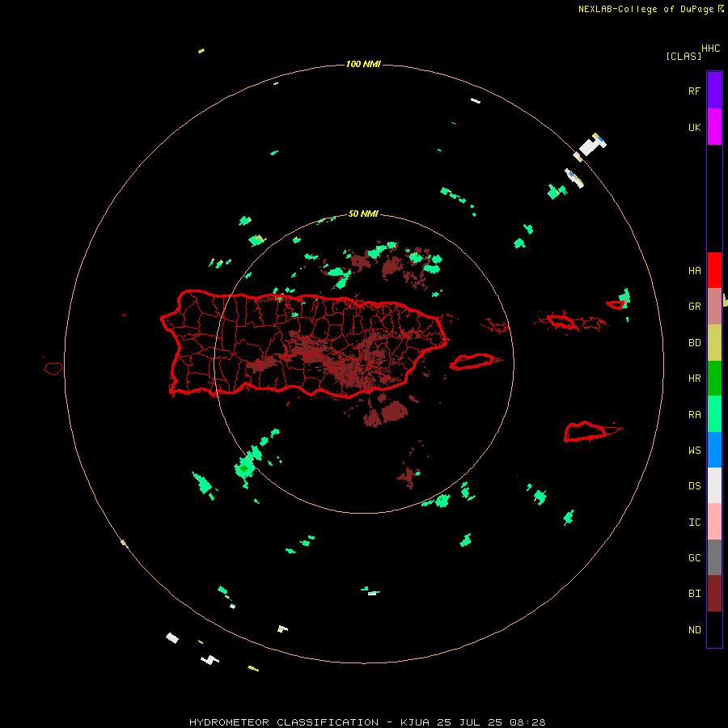Click the BD legend label
This screenshot has height=728, width=728.
click(694, 343)
